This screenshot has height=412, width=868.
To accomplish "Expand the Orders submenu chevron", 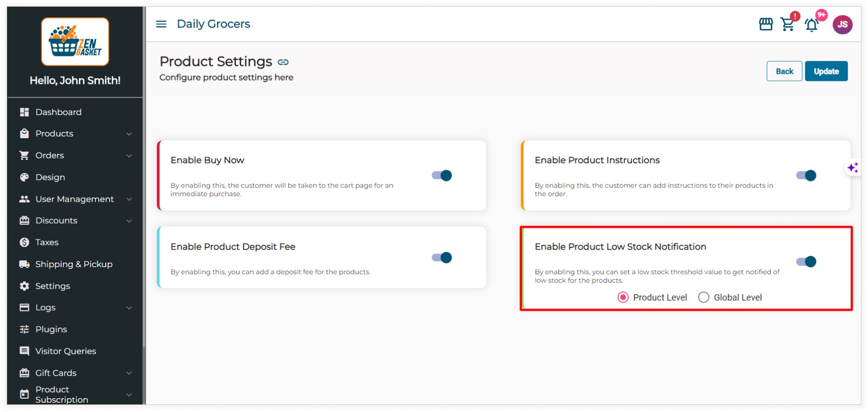I will click(129, 156).
